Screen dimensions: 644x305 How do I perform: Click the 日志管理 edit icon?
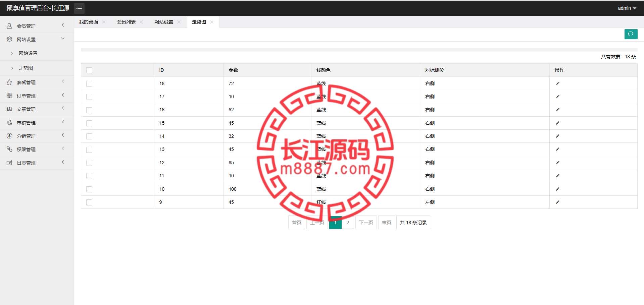(9, 163)
